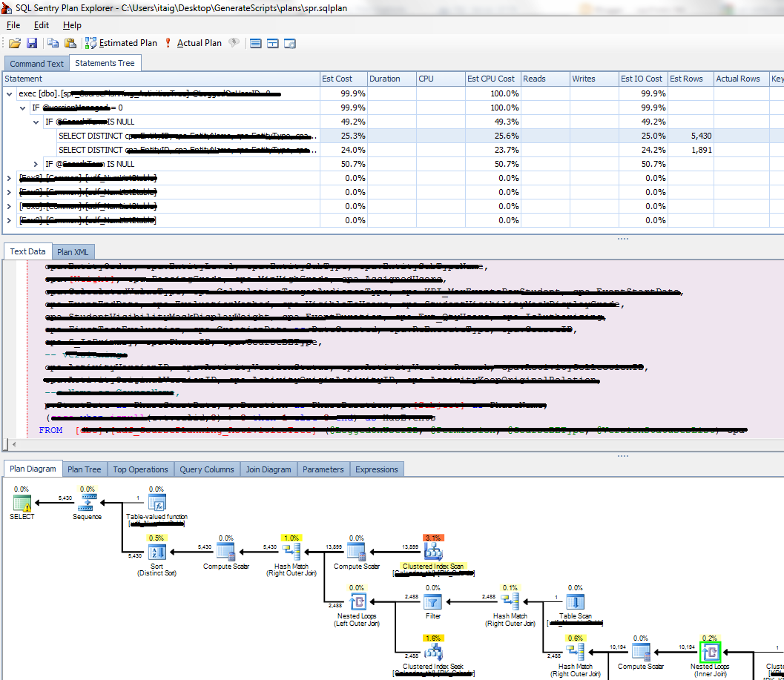Image resolution: width=784 pixels, height=680 pixels.
Task: Paste using the clipboard toolbar icon
Action: [70, 44]
